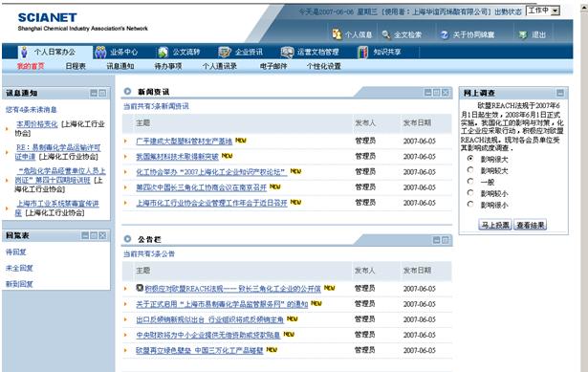Maximize the 回复表 panel

click(94, 235)
